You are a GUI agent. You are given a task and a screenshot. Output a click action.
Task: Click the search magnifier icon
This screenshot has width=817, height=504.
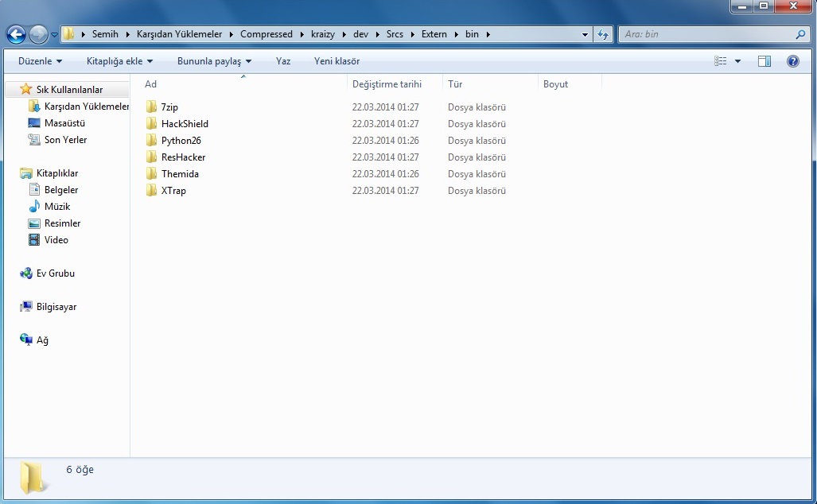coord(801,34)
